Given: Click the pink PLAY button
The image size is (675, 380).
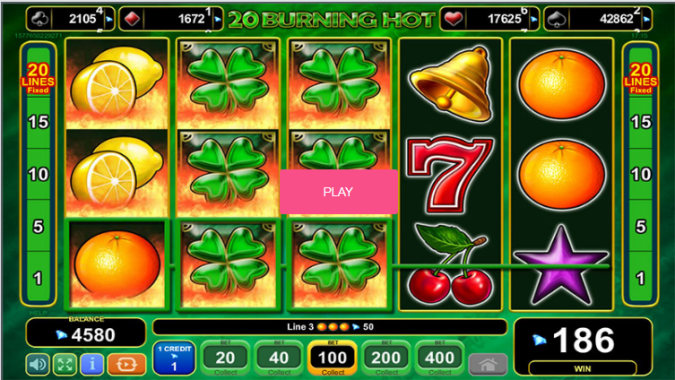Looking at the screenshot, I should pyautogui.click(x=338, y=192).
